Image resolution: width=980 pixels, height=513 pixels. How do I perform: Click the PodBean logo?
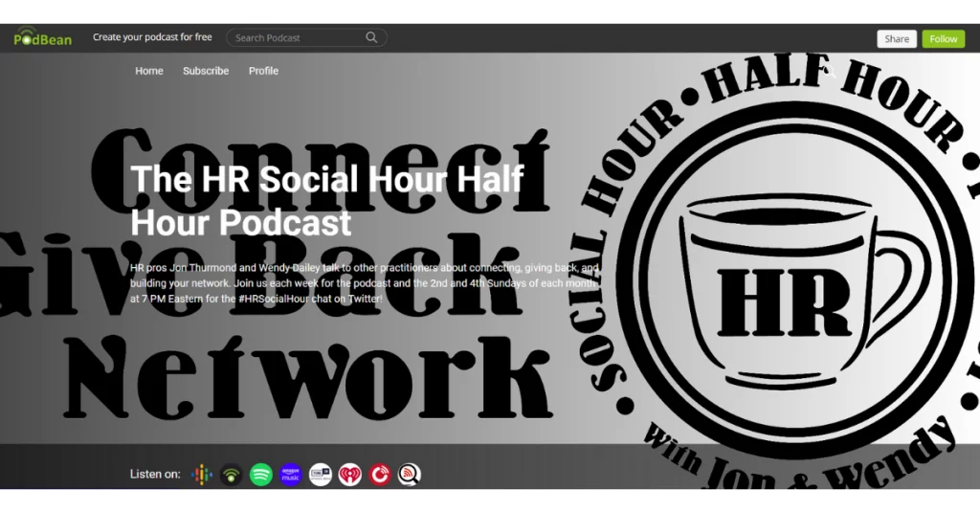click(42, 37)
